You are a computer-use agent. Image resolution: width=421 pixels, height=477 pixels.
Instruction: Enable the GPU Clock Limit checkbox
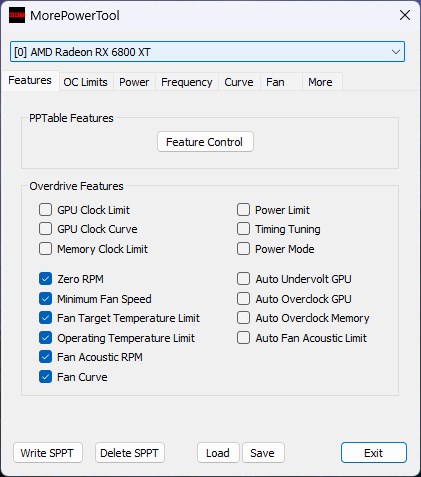[45, 210]
